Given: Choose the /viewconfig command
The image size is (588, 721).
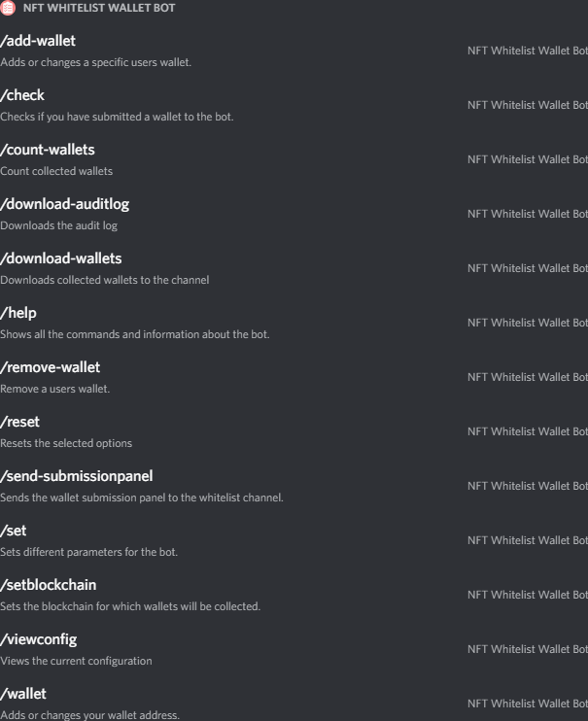Looking at the screenshot, I should 39,639.
